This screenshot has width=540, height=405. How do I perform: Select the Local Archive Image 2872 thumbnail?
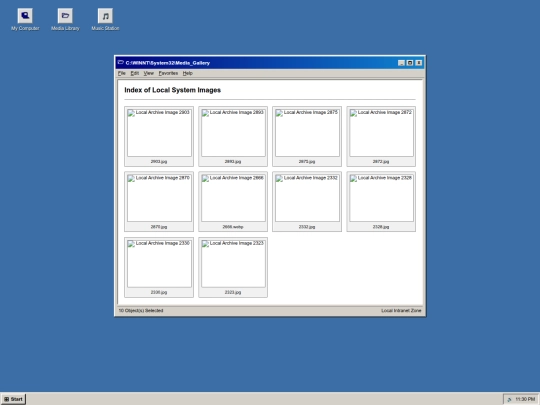coord(381,133)
